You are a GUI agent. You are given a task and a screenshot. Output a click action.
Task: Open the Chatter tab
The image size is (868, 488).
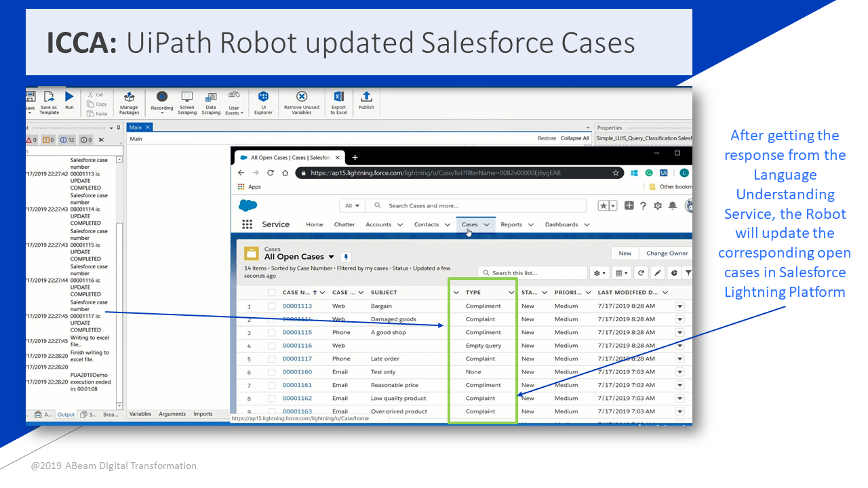(x=344, y=224)
